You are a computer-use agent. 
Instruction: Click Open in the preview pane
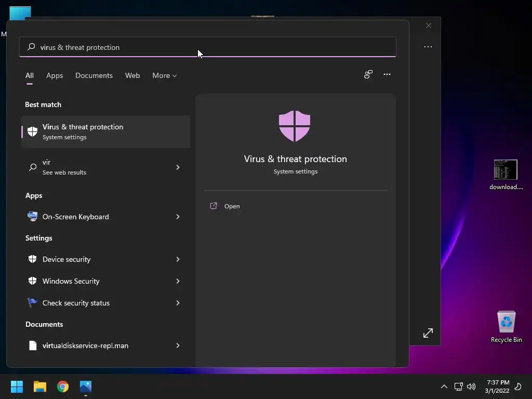coord(232,206)
